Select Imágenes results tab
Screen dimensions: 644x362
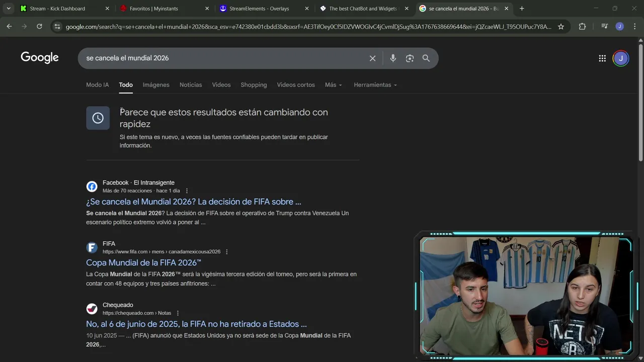[x=156, y=85]
